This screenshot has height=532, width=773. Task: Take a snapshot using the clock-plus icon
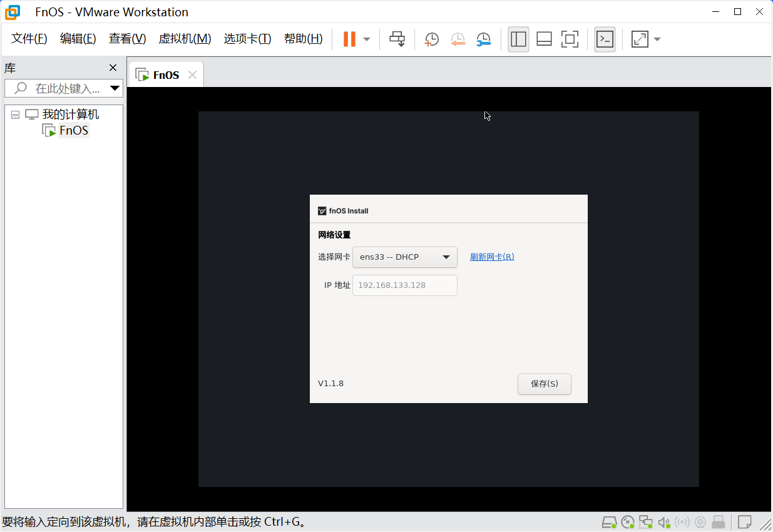click(432, 39)
